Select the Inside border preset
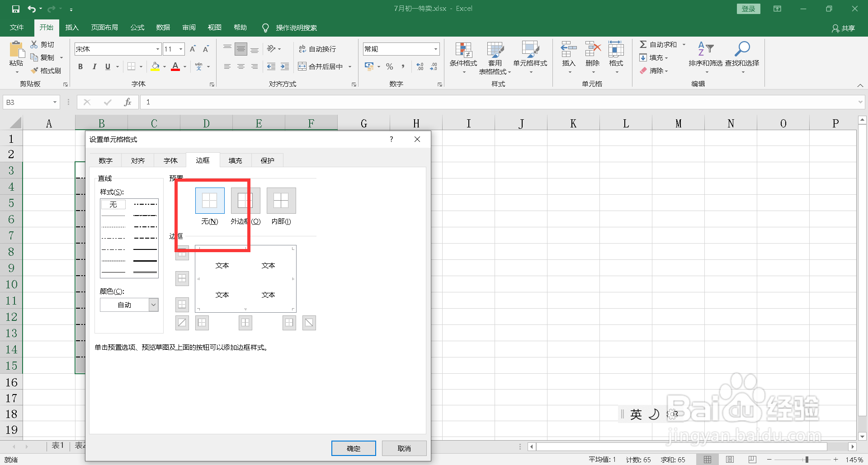The height and width of the screenshot is (465, 868). [x=281, y=201]
